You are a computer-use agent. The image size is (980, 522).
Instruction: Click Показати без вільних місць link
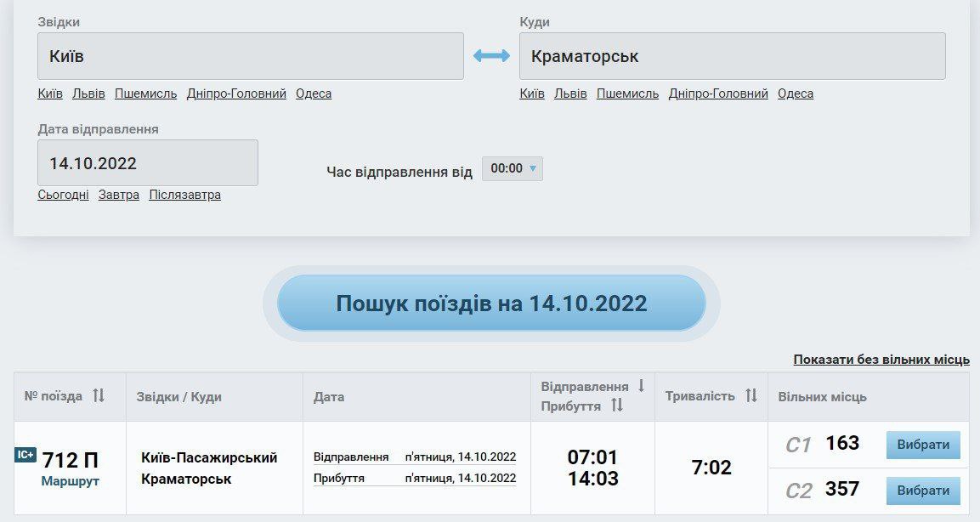[881, 360]
